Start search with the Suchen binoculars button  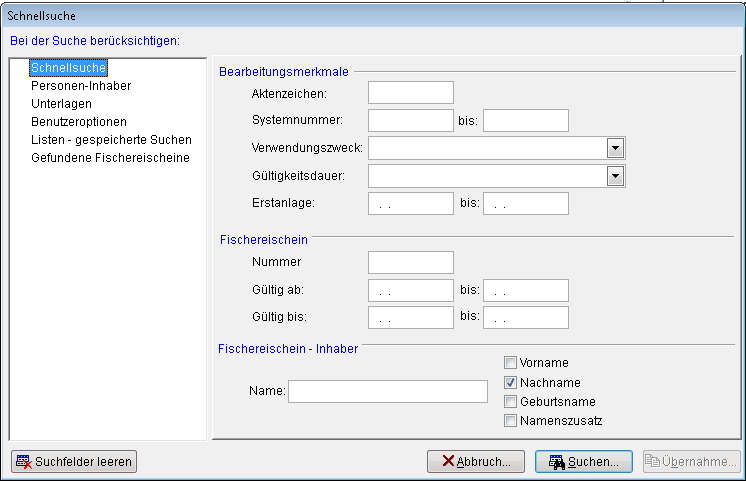point(584,461)
